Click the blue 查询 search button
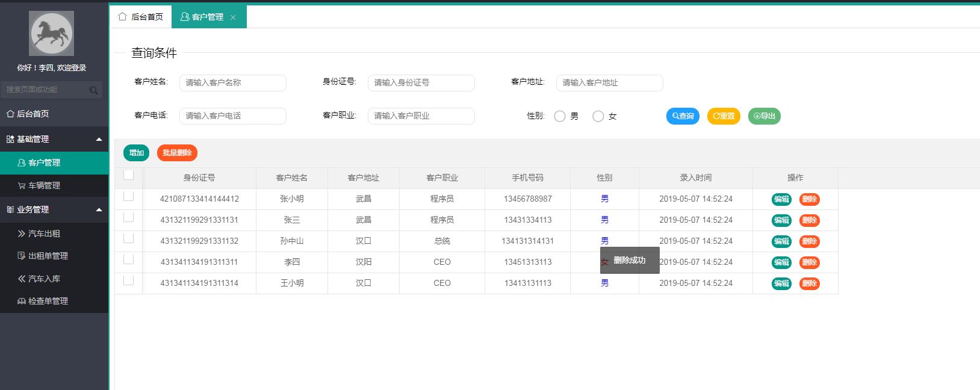This screenshot has height=390, width=980. (683, 116)
